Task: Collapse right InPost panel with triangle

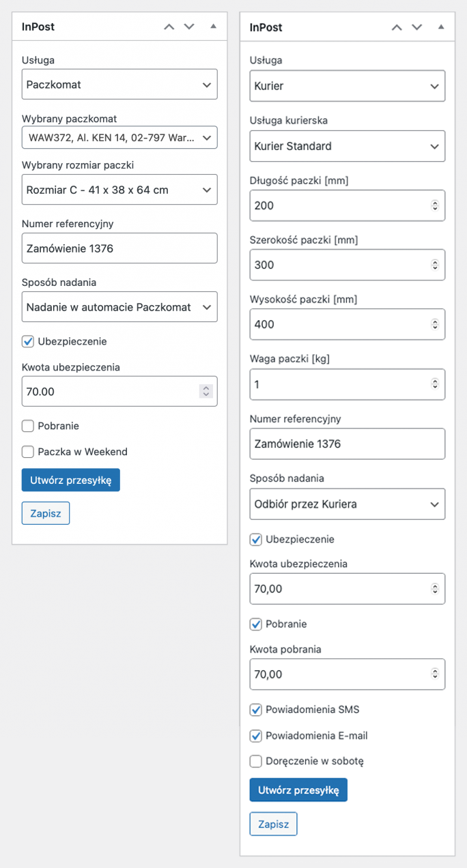Action: click(x=441, y=27)
